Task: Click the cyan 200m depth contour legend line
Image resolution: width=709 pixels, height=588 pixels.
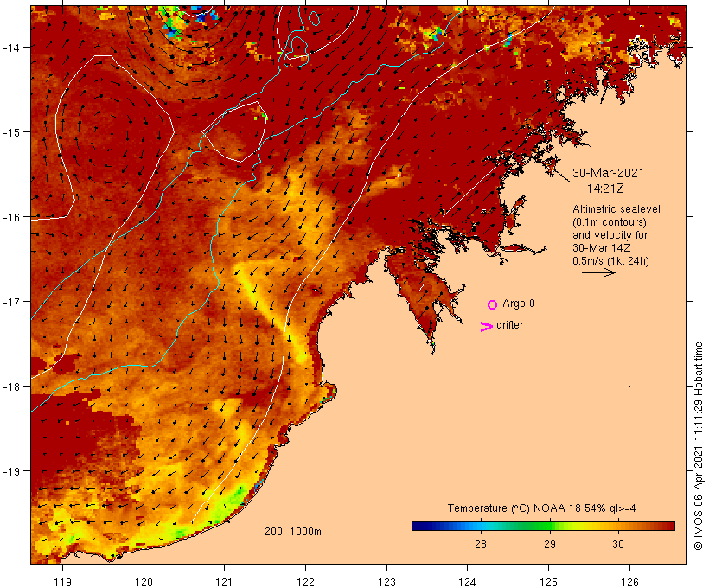Action: click(279, 540)
